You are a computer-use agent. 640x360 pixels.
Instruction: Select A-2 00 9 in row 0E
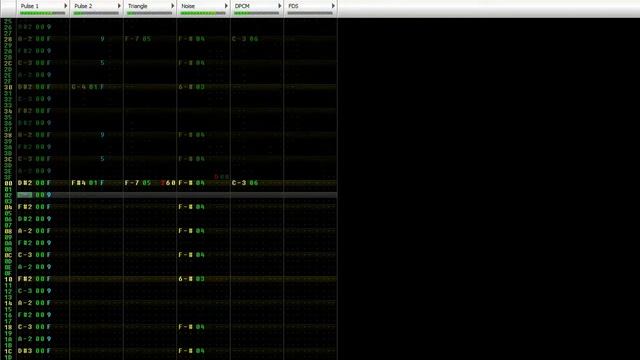(x=34, y=267)
